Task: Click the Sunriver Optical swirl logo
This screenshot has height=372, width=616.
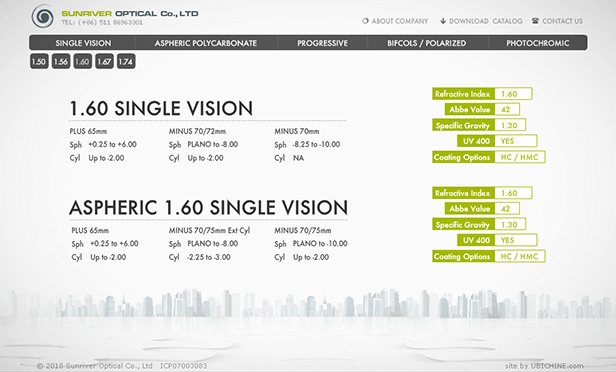Action: pyautogui.click(x=42, y=16)
